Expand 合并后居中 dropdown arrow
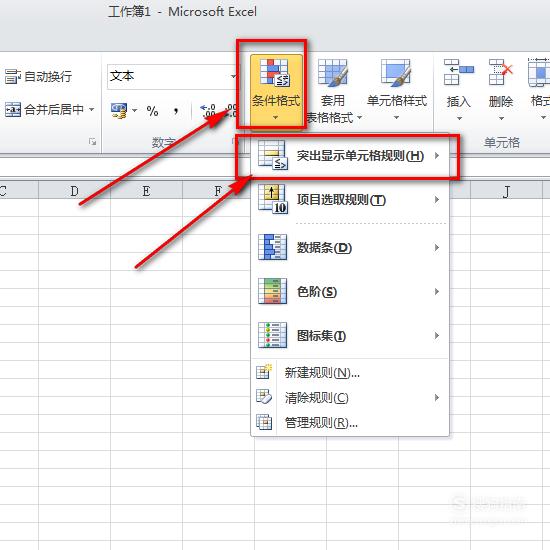 (x=92, y=109)
